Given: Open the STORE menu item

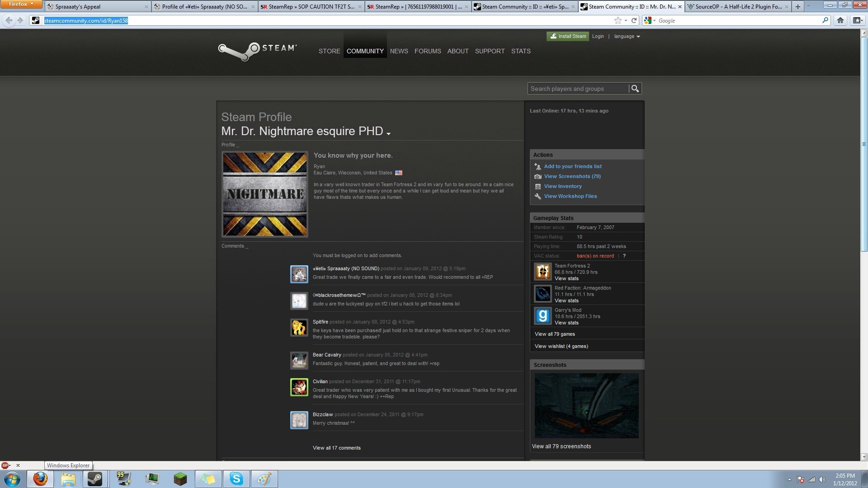Looking at the screenshot, I should [x=329, y=51].
